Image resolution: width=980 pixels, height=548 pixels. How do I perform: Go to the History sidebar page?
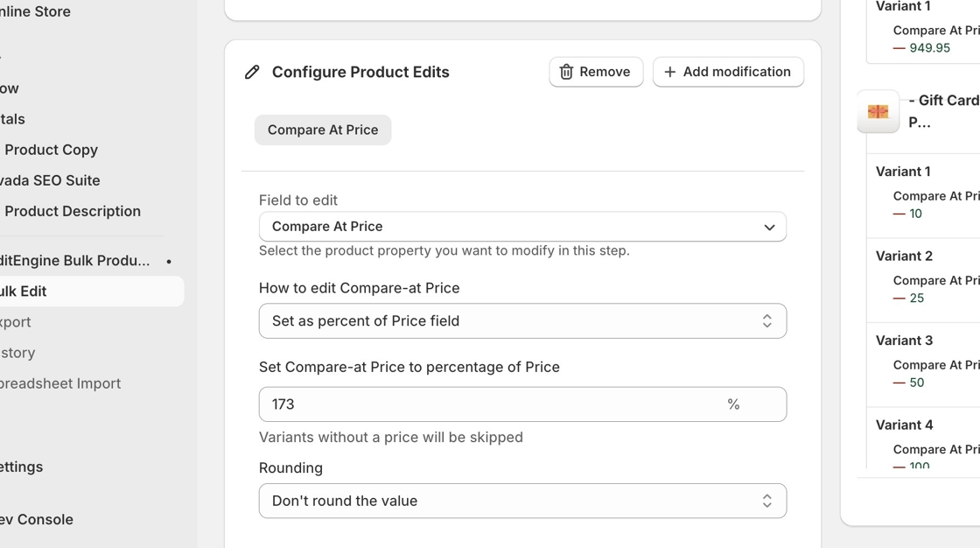[17, 353]
